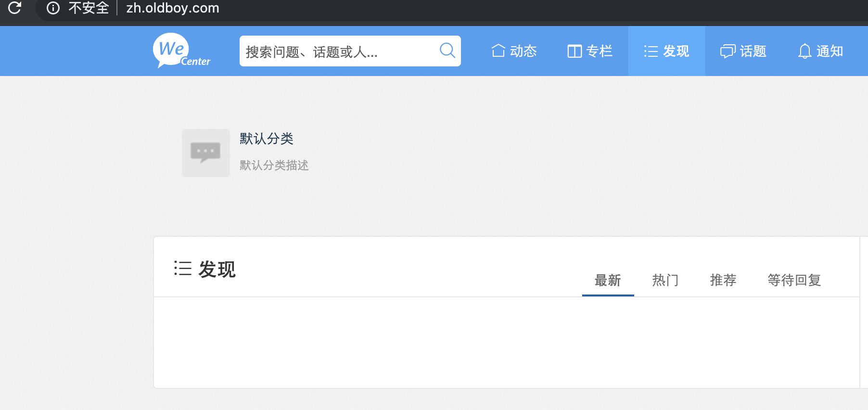Switch to the 热门 tab

click(x=665, y=280)
